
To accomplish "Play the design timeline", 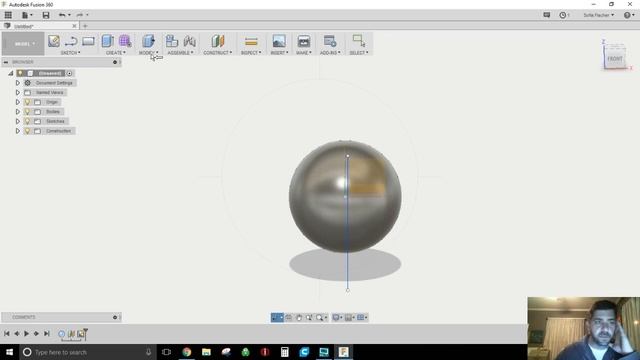I will 27,333.
